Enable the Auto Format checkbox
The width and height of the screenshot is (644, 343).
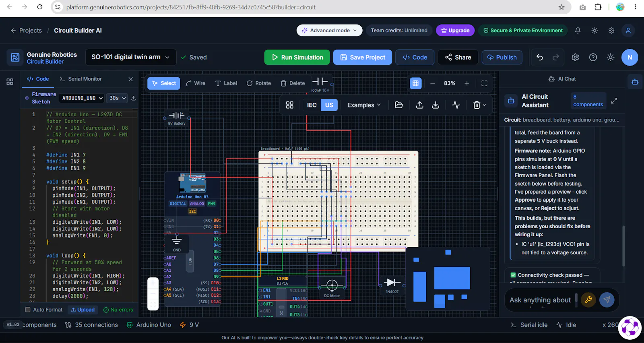pyautogui.click(x=28, y=310)
